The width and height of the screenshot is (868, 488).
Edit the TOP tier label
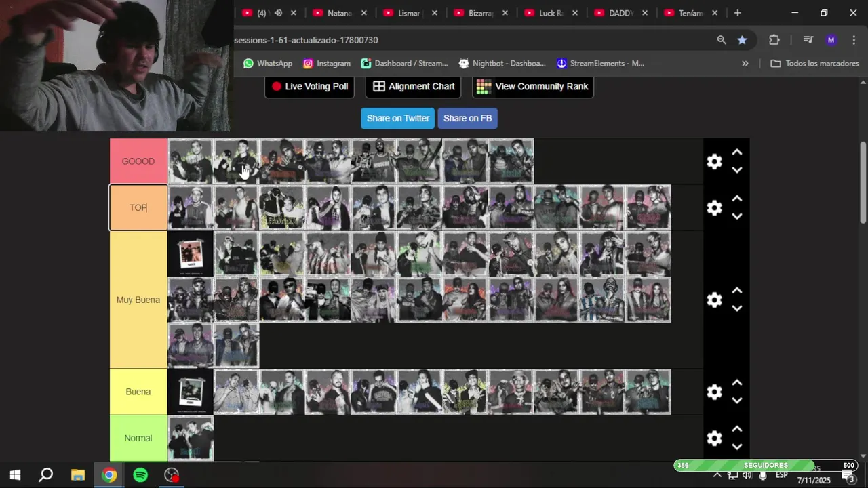138,207
